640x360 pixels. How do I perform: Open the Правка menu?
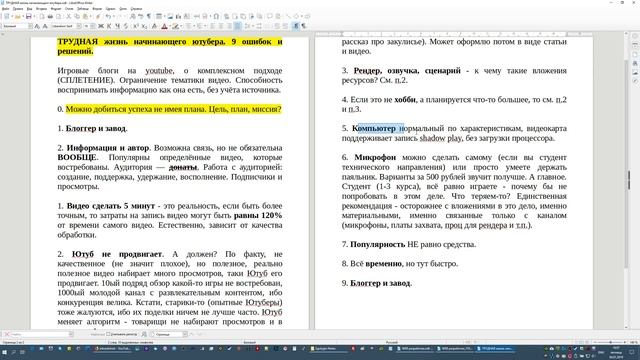click(18, 9)
